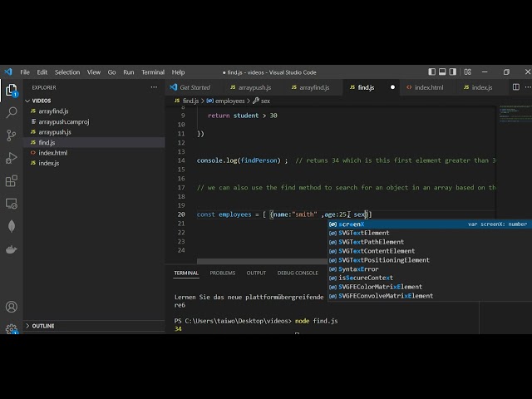
Task: Select find.js in Explorer tree
Action: click(94, 142)
